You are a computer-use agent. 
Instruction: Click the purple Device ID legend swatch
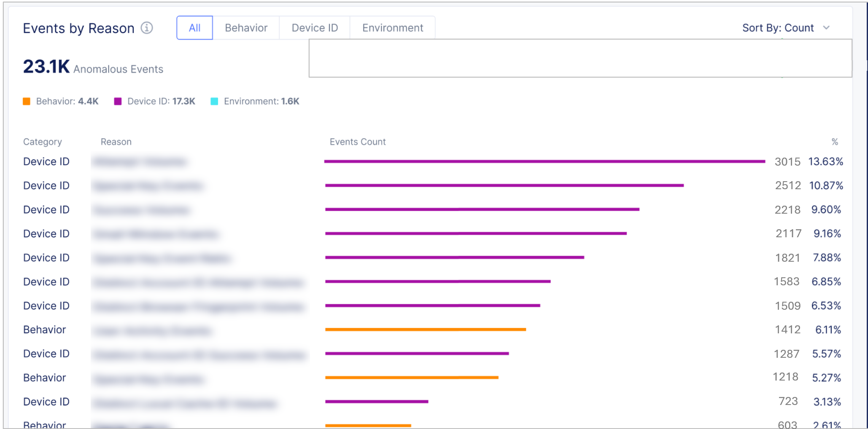coord(118,101)
